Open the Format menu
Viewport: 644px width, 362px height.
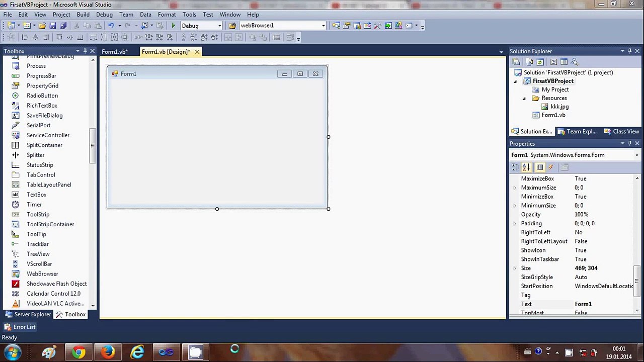167,15
